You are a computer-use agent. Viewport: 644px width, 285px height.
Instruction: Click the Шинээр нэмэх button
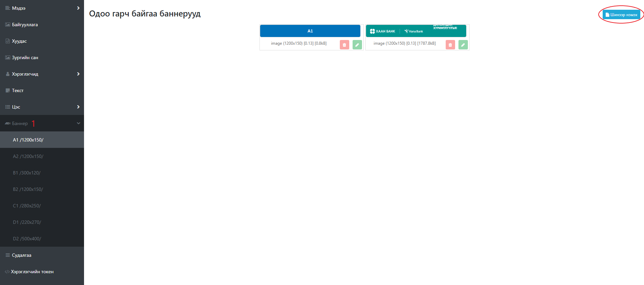(x=621, y=15)
